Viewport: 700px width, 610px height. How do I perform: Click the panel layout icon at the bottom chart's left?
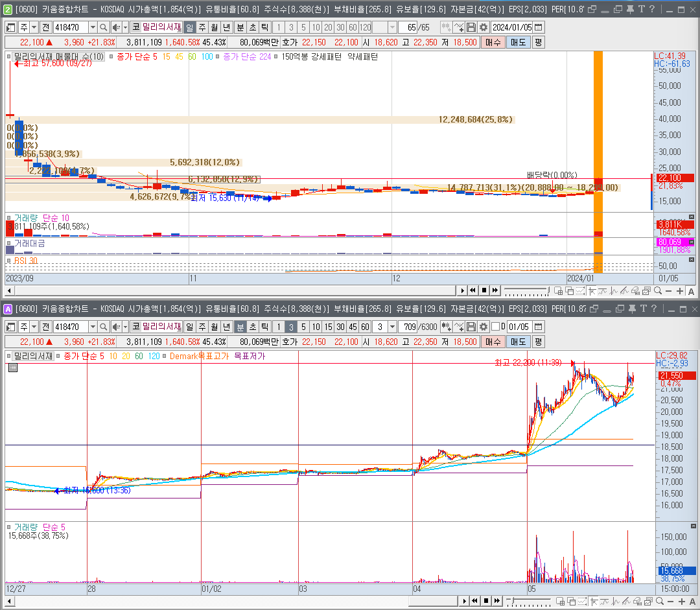(11, 327)
